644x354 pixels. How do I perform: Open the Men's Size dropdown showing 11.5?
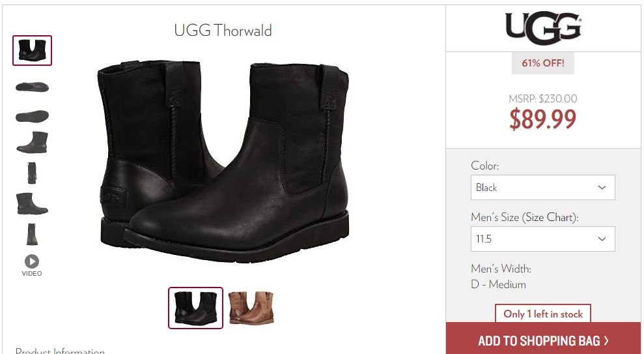542,239
